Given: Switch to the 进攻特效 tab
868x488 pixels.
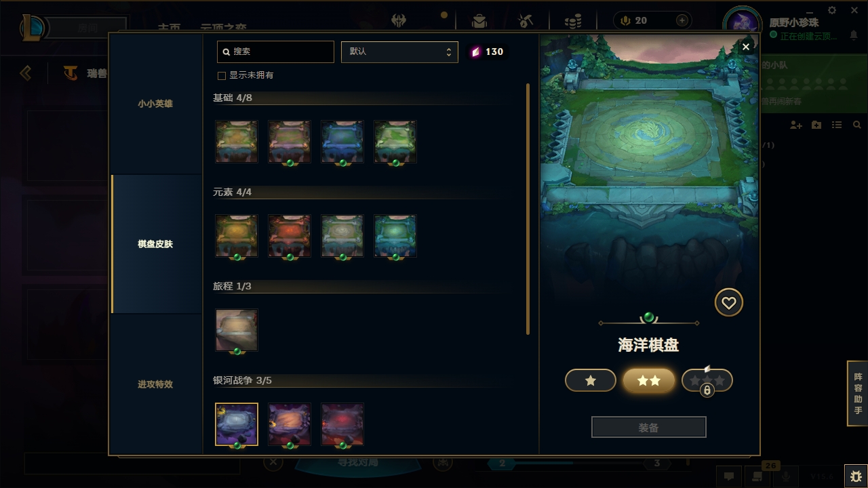Looking at the screenshot, I should (155, 384).
